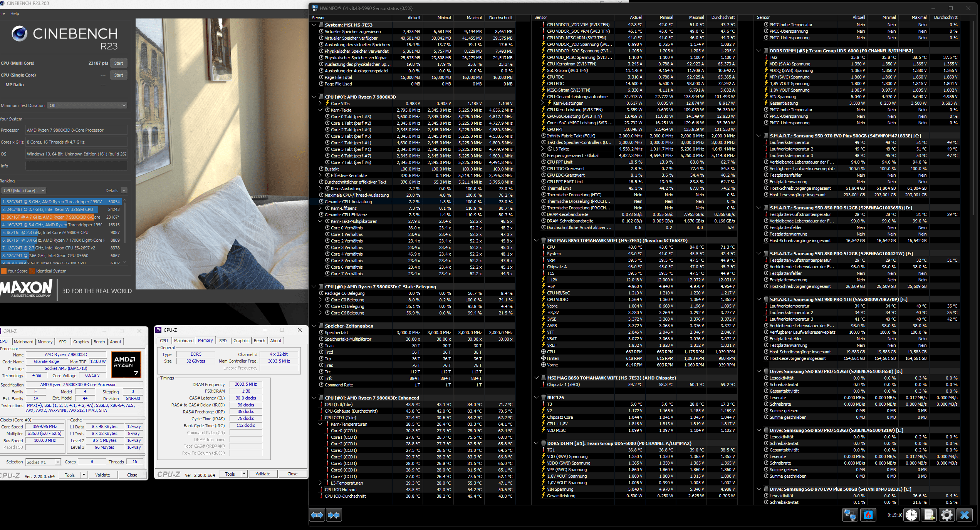This screenshot has height=530, width=980.
Task: Start logging with the sheet-plus icon
Action: tap(929, 515)
